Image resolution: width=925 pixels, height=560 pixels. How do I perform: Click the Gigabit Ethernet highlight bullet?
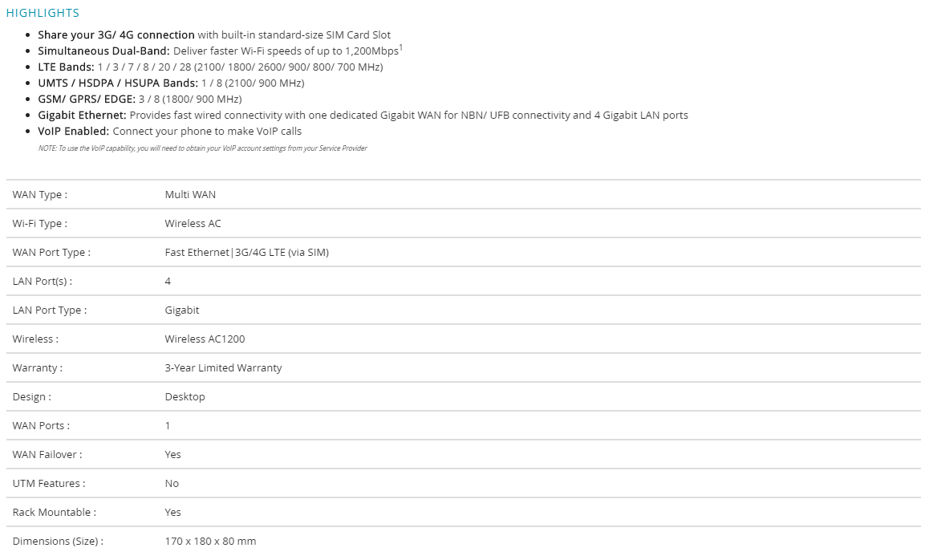[363, 116]
